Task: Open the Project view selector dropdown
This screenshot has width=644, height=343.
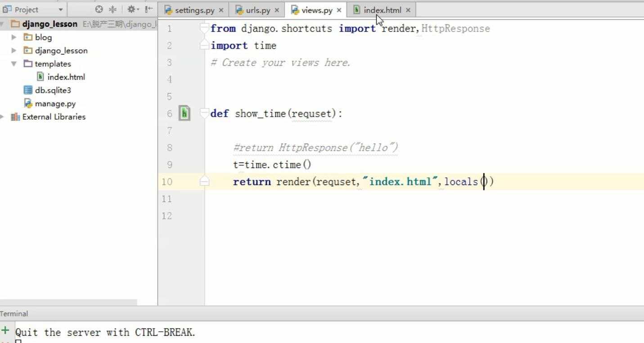Action: 60,9
